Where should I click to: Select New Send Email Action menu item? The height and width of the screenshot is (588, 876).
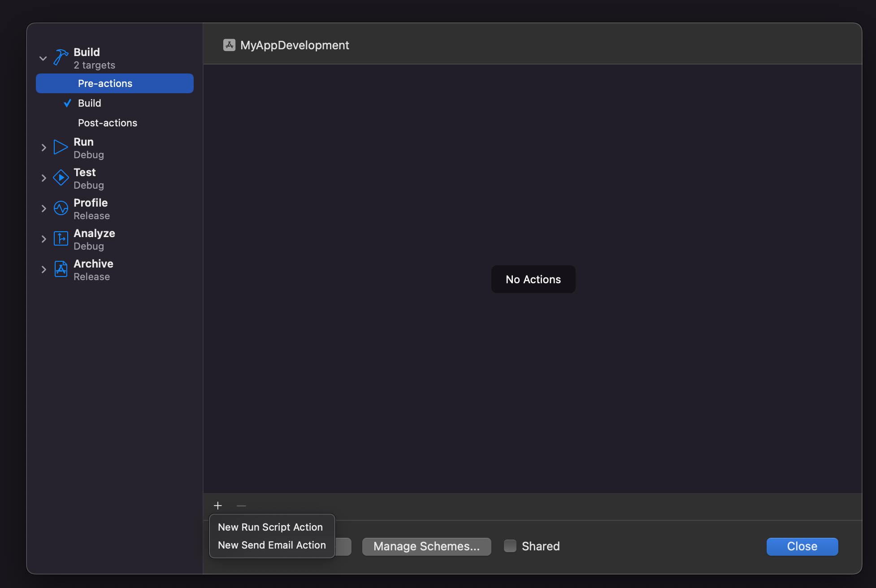(272, 545)
